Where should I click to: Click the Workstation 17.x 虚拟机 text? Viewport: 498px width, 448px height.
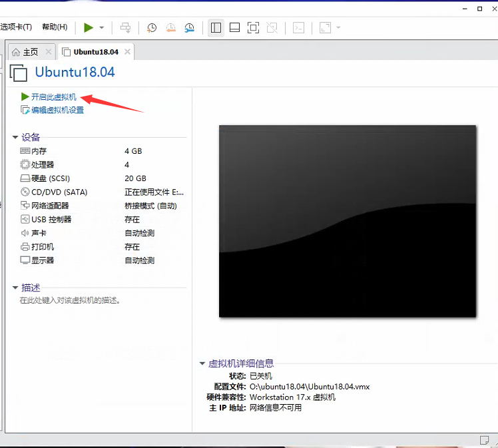click(x=292, y=397)
